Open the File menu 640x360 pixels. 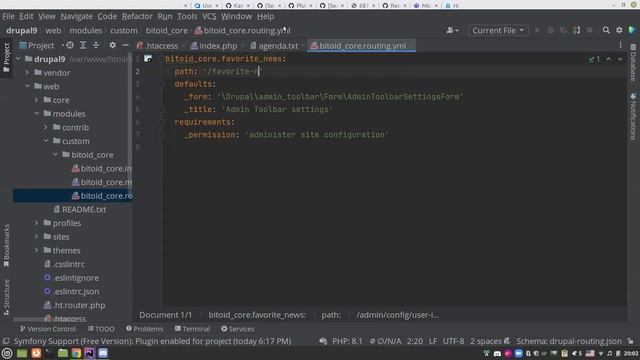click(x=8, y=16)
